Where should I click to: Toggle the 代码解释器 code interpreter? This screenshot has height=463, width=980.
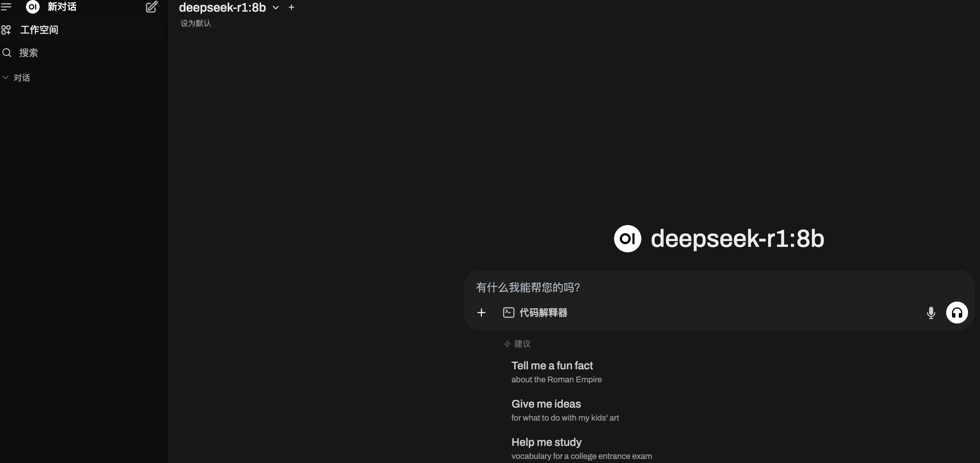coord(543,313)
